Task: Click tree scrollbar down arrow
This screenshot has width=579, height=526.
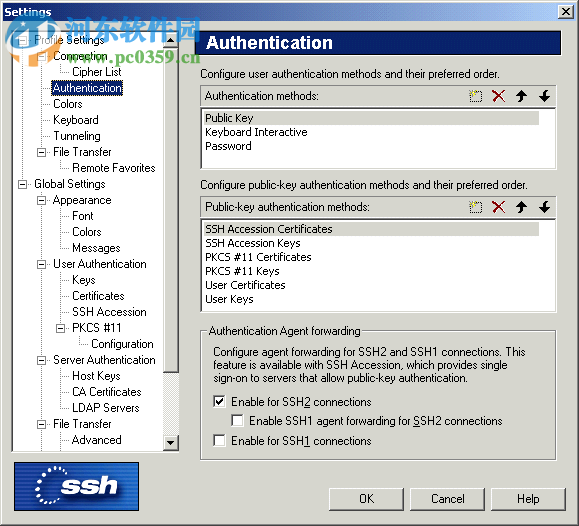Action: pyautogui.click(x=170, y=442)
